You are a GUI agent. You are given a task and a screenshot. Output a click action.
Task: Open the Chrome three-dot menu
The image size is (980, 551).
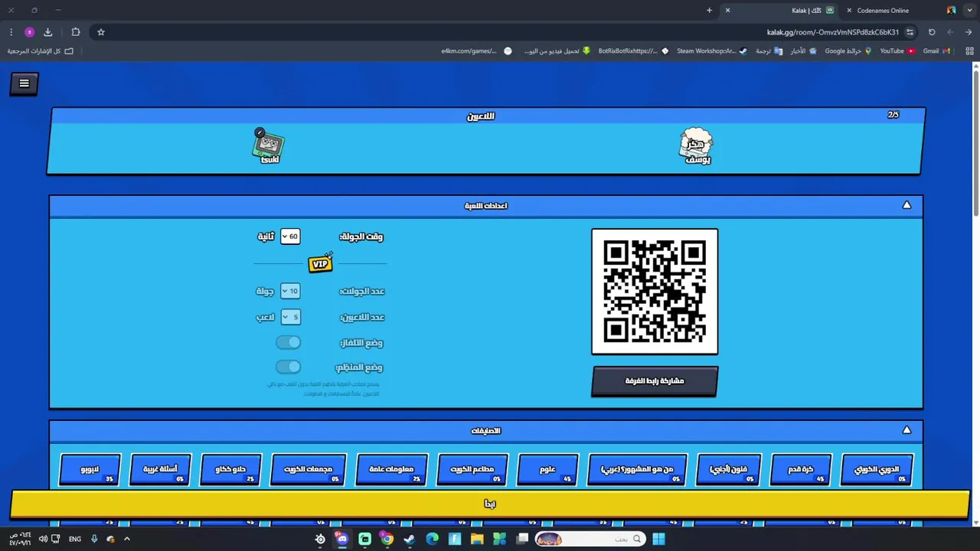(11, 32)
